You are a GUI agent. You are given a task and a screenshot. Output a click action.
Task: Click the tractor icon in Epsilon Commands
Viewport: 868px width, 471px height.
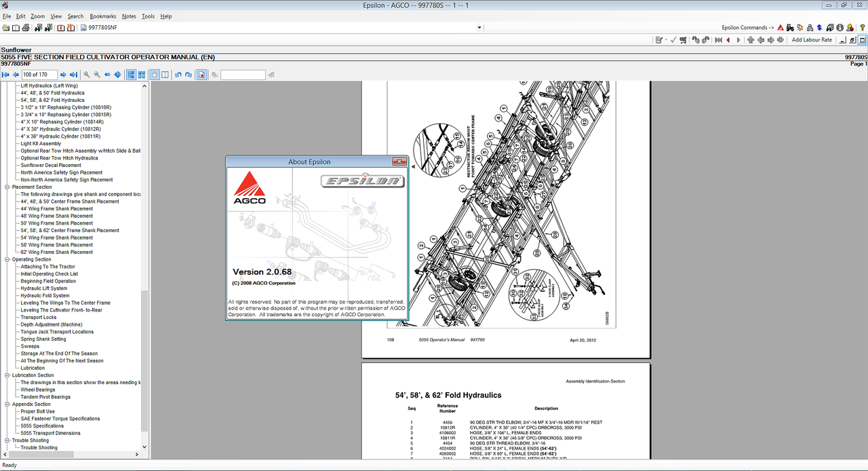[x=790, y=28]
